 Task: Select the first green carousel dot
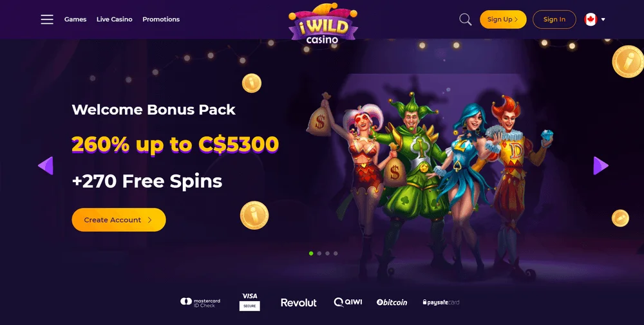pos(311,254)
